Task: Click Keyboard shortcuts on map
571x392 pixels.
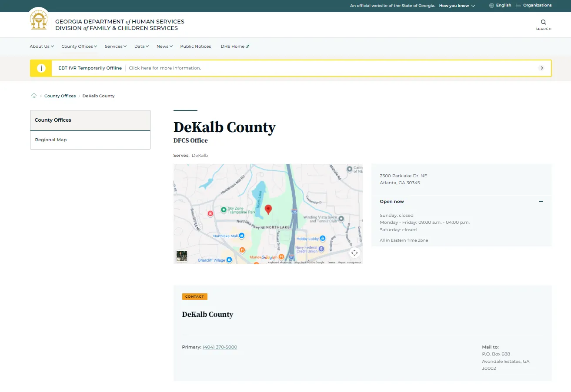Action: (x=280, y=262)
